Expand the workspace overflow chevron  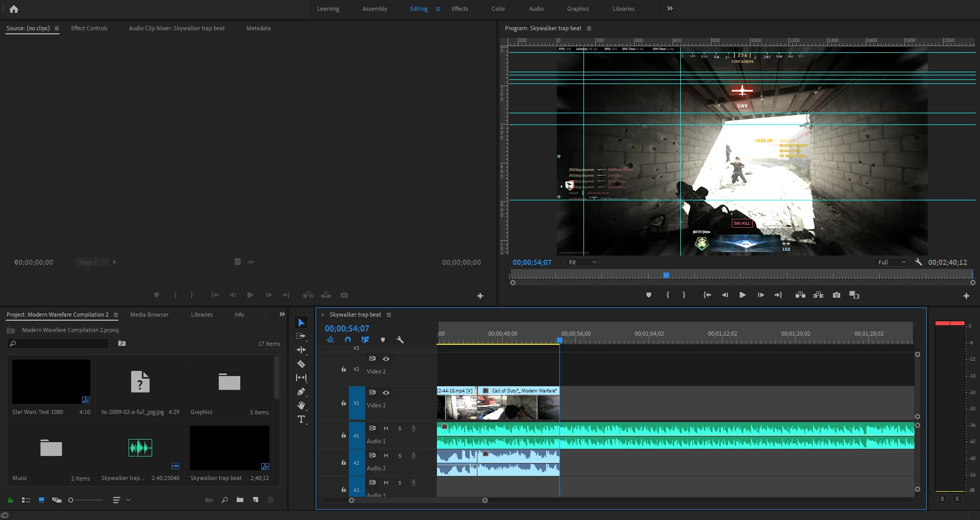click(670, 9)
